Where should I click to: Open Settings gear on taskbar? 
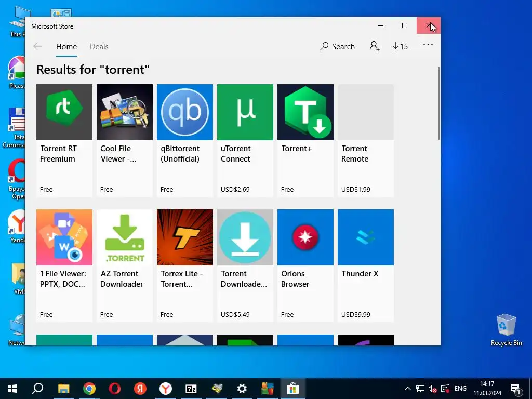click(242, 389)
